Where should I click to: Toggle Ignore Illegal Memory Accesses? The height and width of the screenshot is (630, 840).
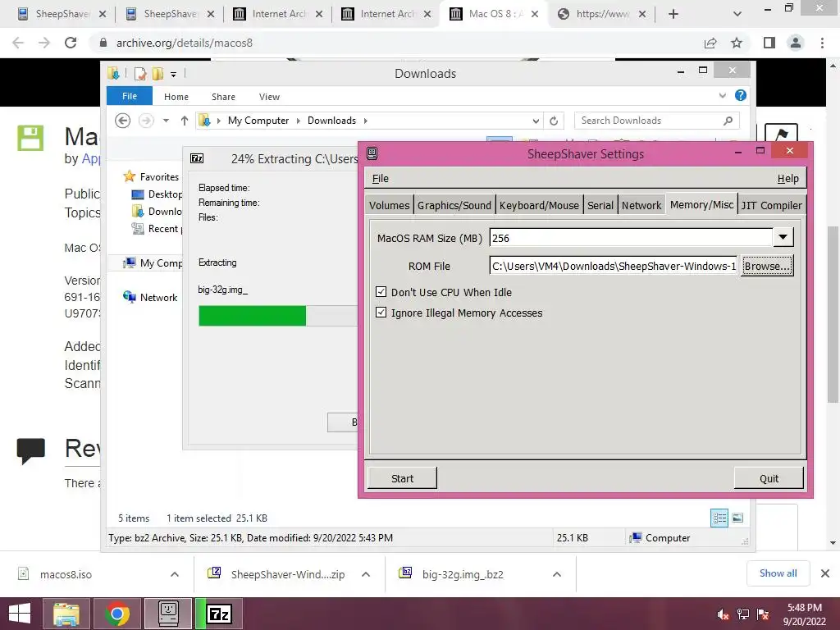[x=381, y=313]
